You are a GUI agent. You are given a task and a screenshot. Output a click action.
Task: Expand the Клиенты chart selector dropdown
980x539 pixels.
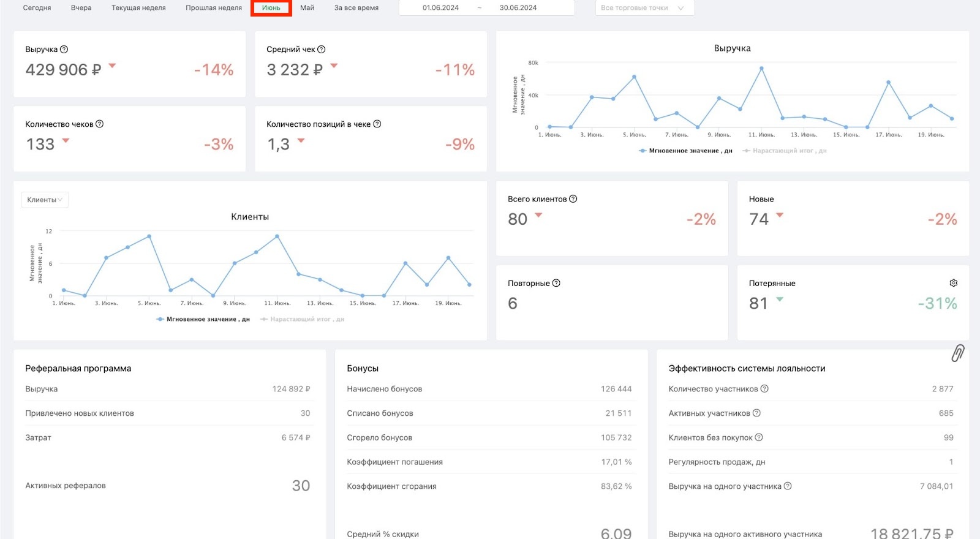(x=45, y=200)
